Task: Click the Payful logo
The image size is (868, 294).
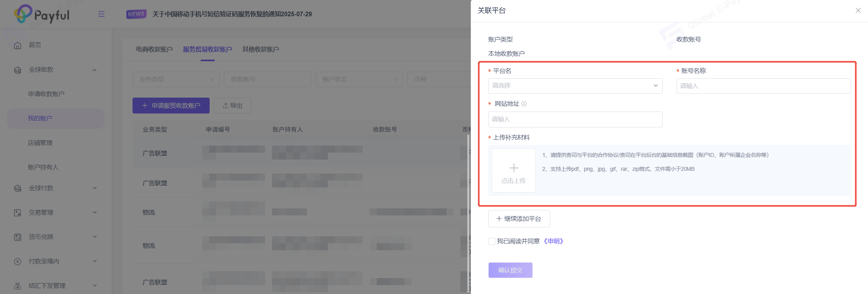Action: pos(42,14)
